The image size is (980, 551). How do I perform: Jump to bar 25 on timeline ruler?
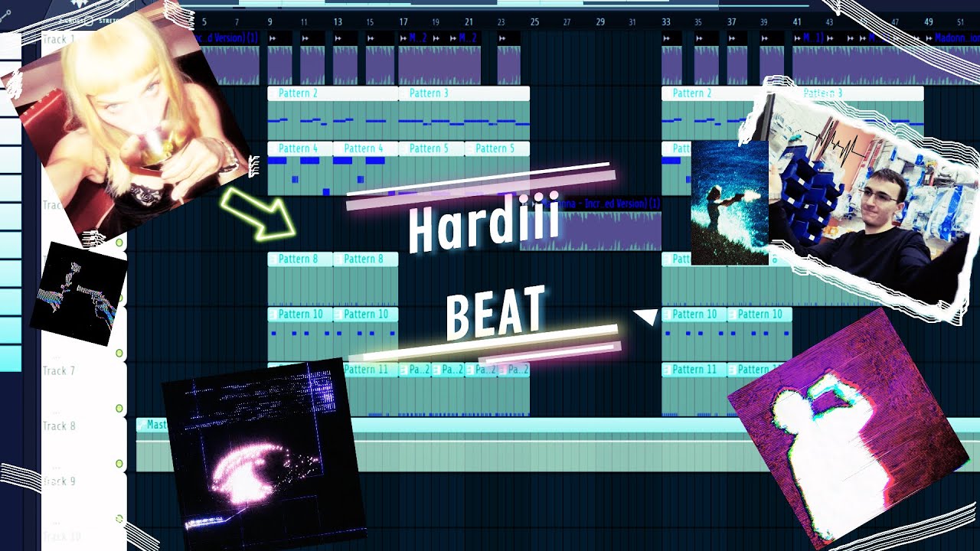click(534, 22)
